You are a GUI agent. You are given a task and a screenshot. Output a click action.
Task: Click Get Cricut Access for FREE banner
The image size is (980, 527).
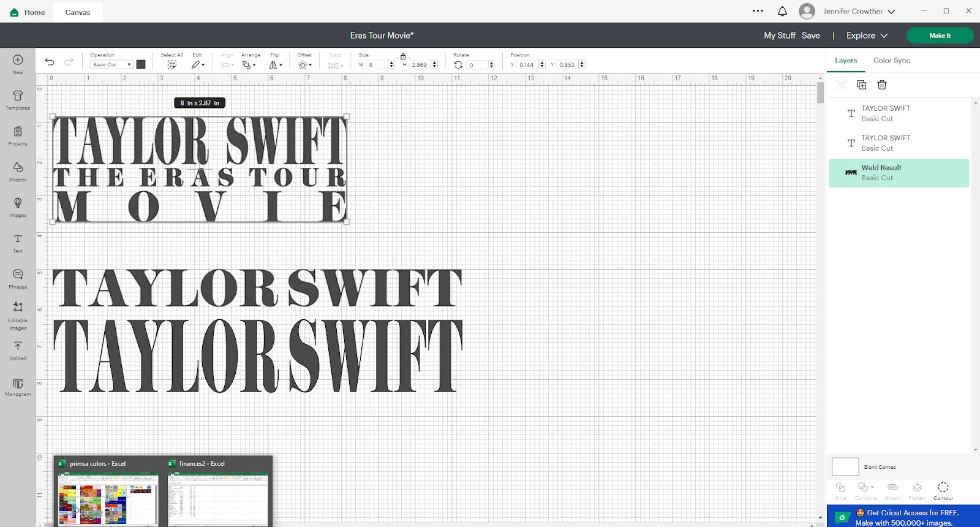point(903,517)
